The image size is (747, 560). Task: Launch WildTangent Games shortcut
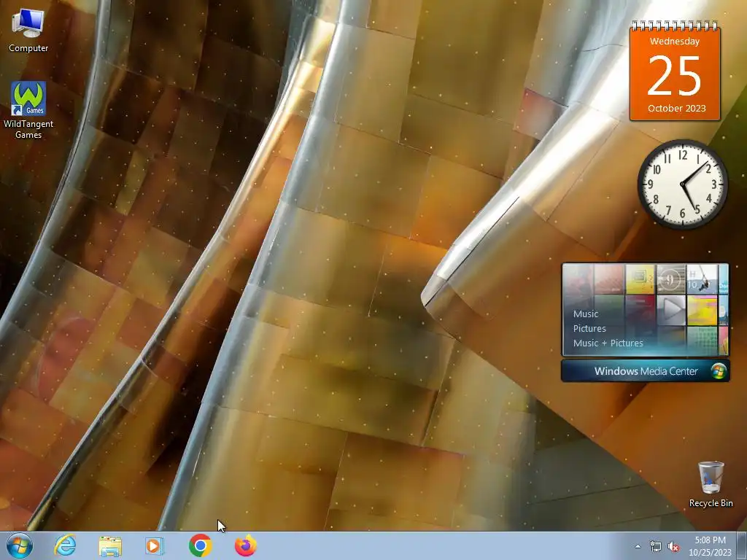pos(28,110)
